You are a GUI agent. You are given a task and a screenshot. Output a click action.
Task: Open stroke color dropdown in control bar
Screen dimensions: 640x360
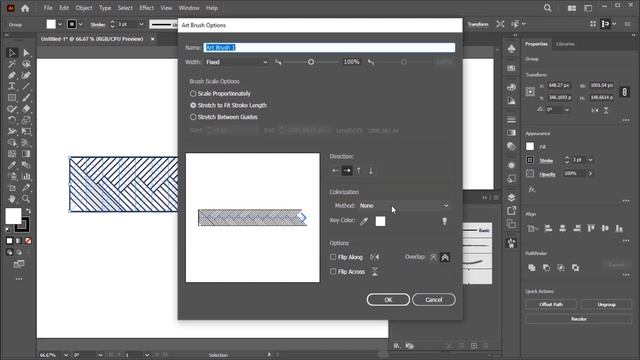tap(80, 24)
